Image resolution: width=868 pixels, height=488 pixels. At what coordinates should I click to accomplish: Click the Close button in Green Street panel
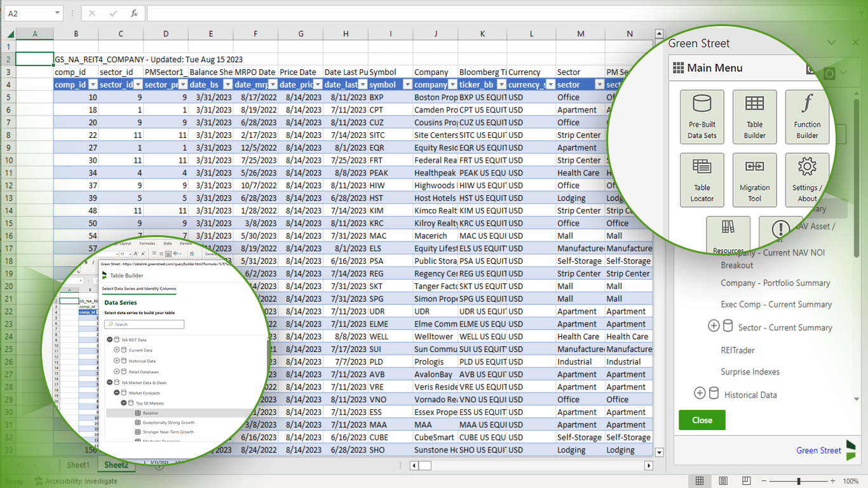702,420
